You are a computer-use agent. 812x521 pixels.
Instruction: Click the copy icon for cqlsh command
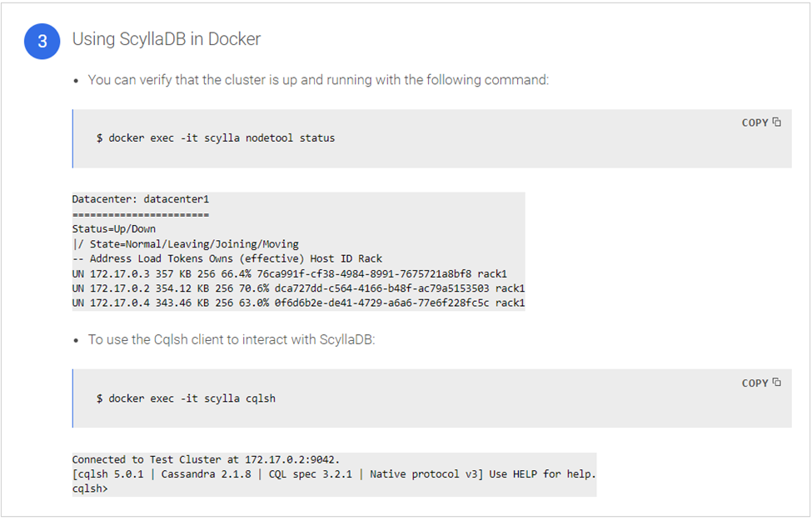(x=776, y=383)
